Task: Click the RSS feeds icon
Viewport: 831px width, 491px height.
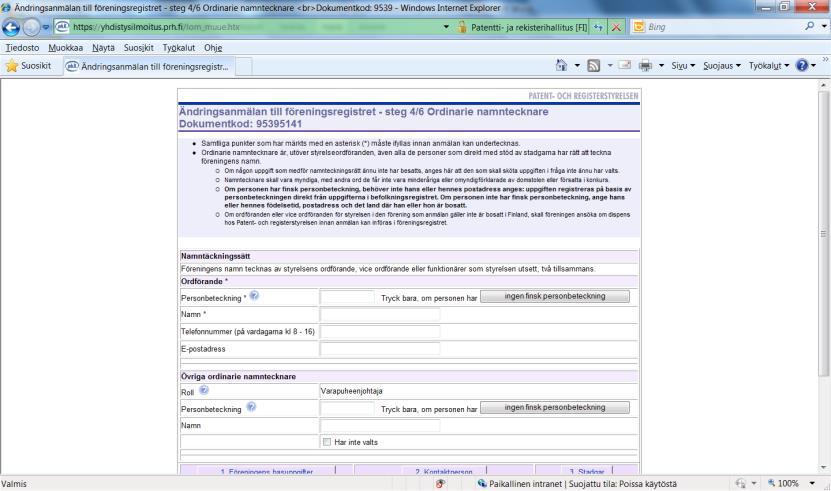Action: point(594,66)
